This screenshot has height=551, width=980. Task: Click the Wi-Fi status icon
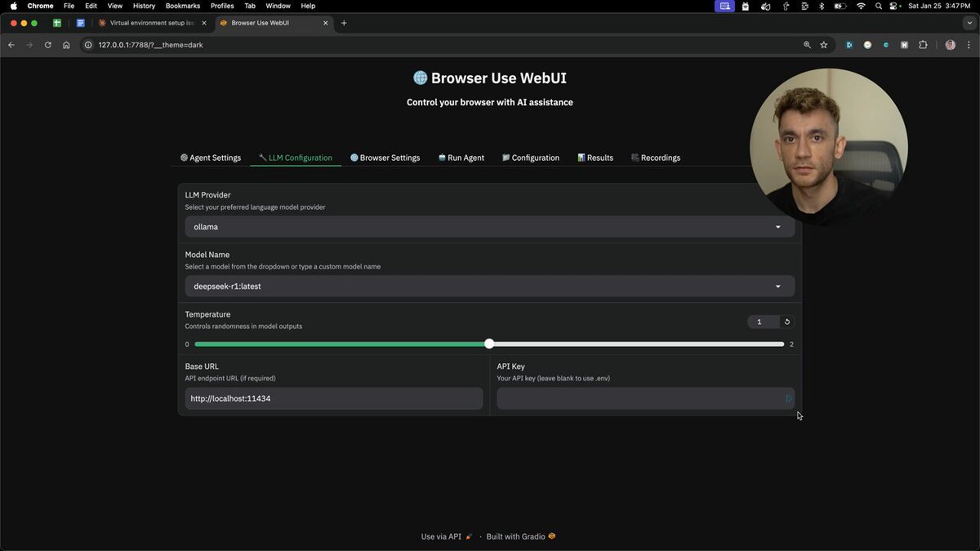tap(861, 6)
